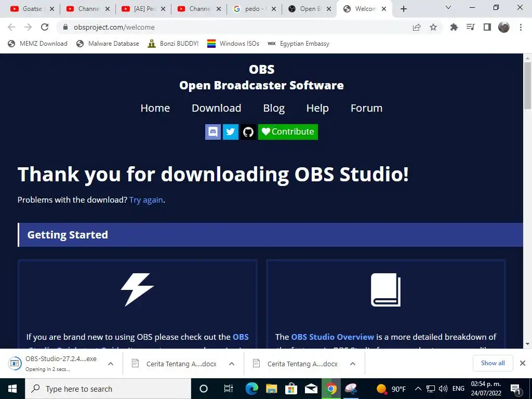View site information via the padlock icon
Screen dimensions: 532x399
tap(65, 27)
